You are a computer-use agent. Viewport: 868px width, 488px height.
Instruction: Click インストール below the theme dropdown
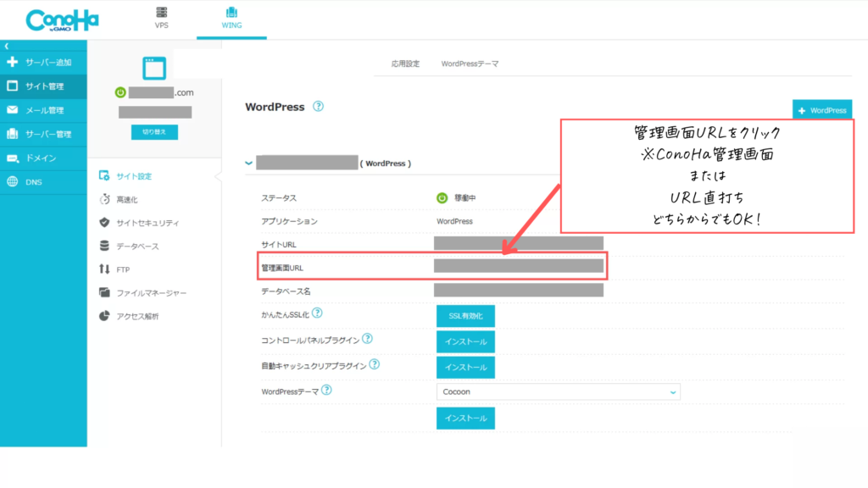(465, 419)
